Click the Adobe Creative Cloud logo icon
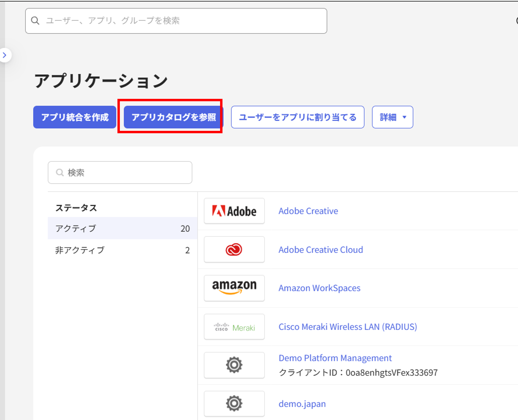 [x=234, y=250]
